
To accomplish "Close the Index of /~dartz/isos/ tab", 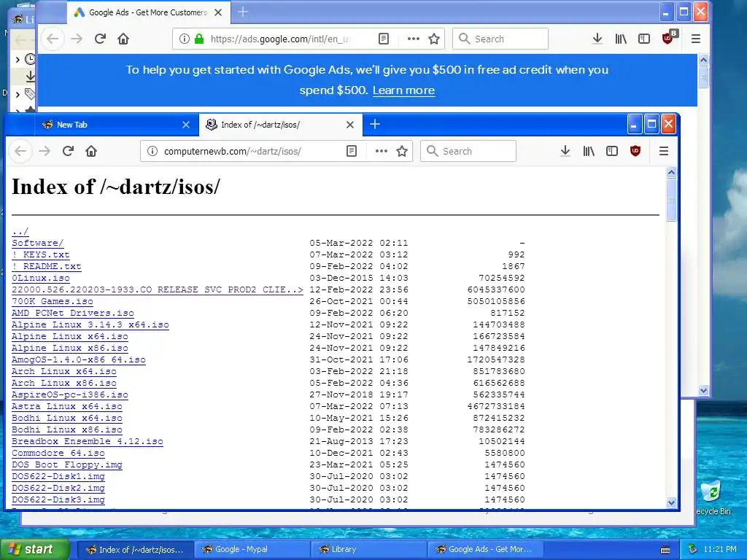I will [x=350, y=125].
